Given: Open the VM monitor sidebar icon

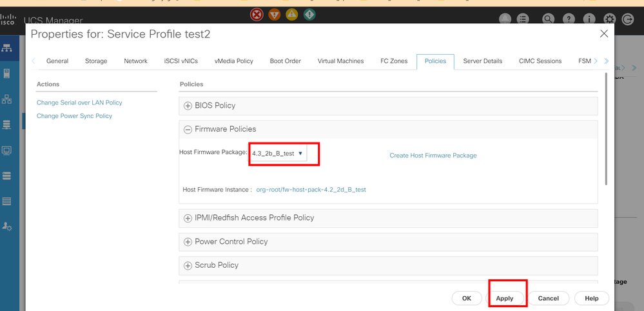Looking at the screenshot, I should [x=7, y=150].
